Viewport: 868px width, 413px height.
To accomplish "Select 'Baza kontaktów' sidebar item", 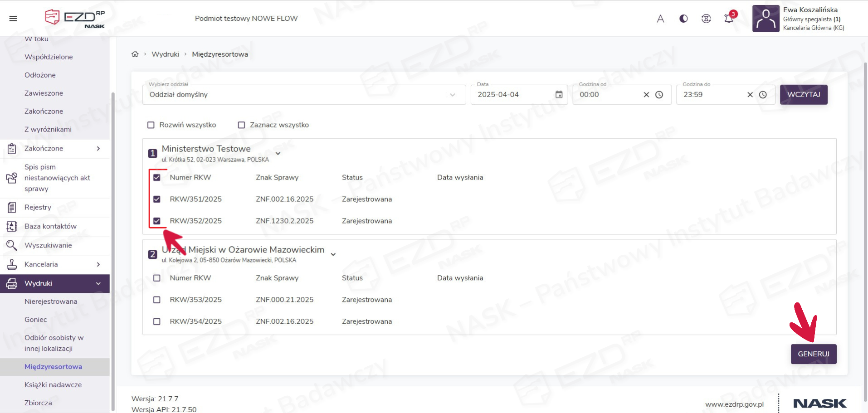I will click(x=50, y=226).
